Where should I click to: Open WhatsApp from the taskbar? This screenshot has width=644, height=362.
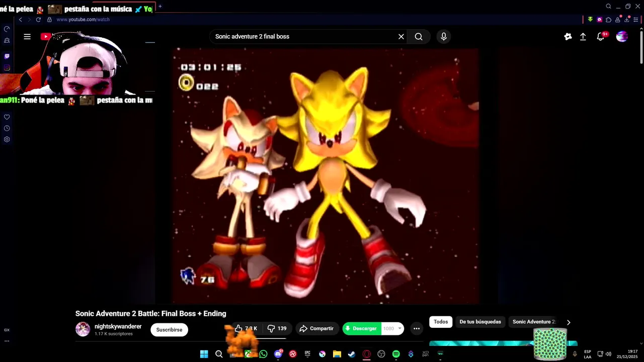[x=263, y=354]
